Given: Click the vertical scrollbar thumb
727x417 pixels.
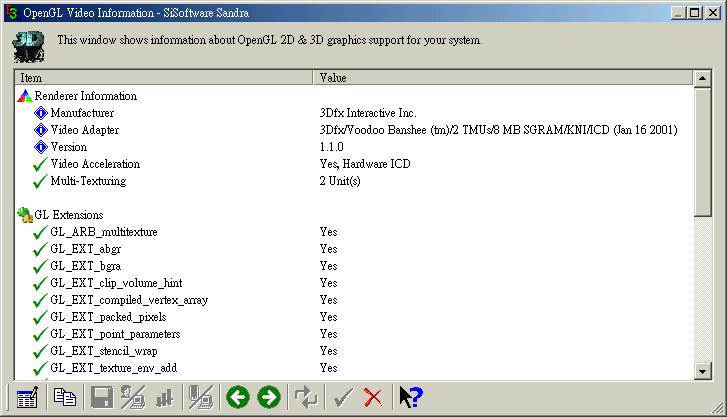Looking at the screenshot, I should [x=702, y=151].
